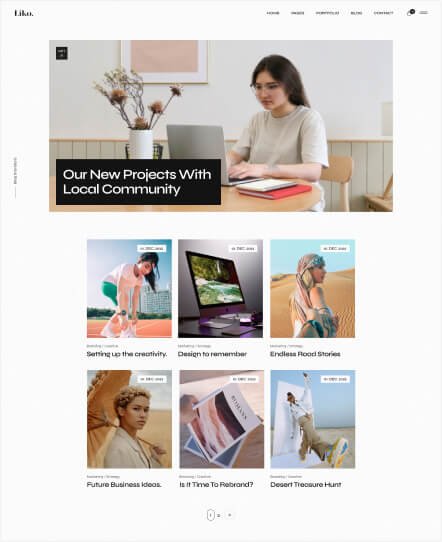Go to pagination page 2
The width and height of the screenshot is (442, 542).
218,515
